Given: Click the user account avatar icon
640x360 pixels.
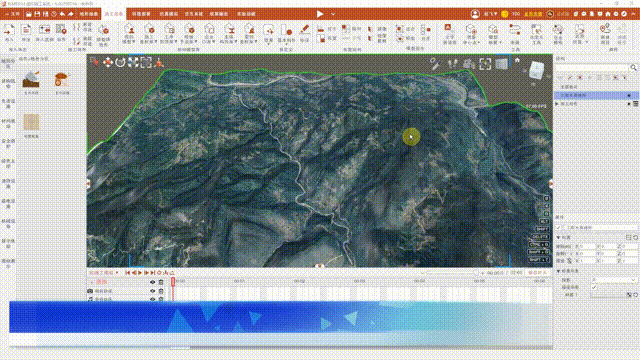Looking at the screenshot, I should tap(475, 14).
